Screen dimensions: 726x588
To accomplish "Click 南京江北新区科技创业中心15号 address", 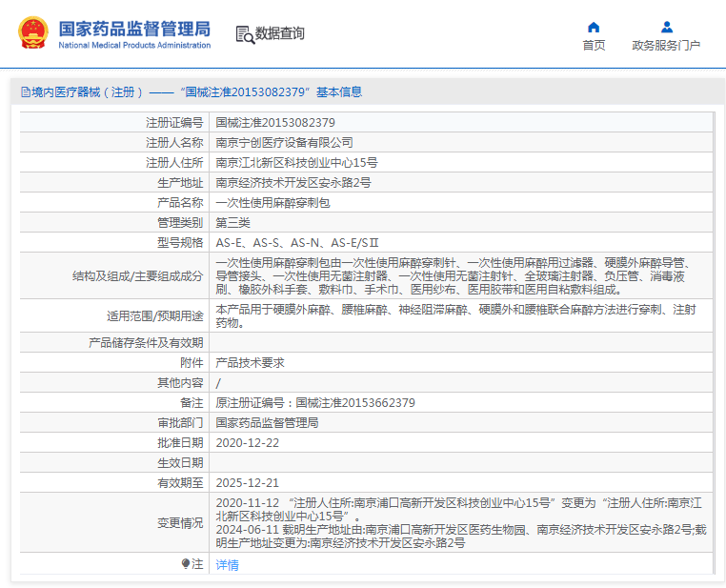I will [x=297, y=163].
